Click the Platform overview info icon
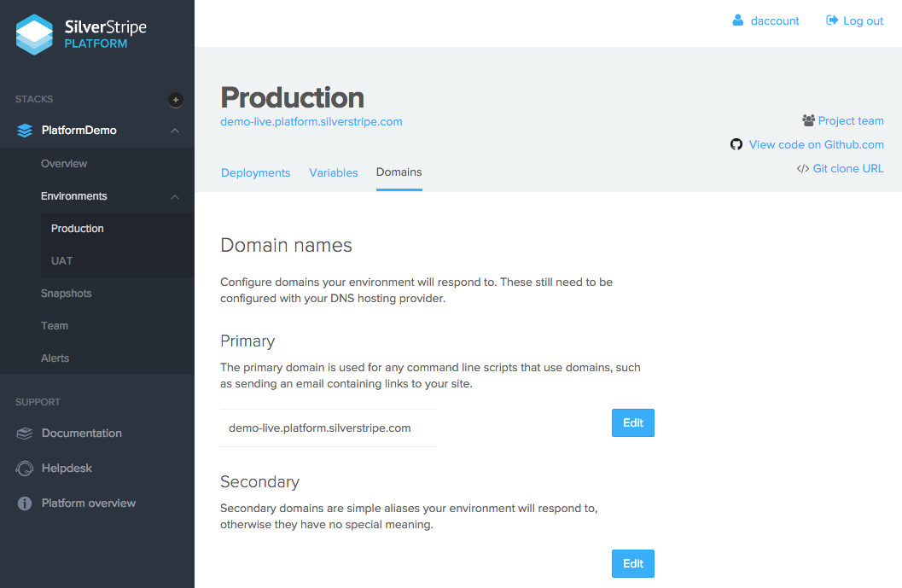902x588 pixels. pyautogui.click(x=24, y=503)
